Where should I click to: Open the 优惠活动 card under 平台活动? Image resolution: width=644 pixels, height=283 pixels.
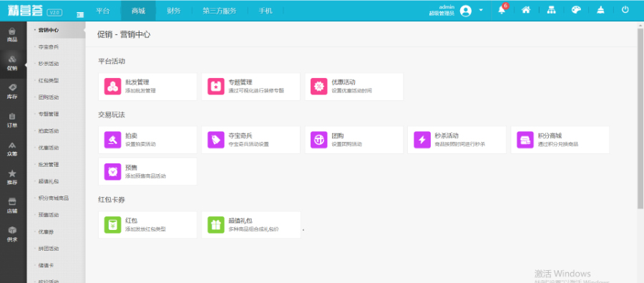[x=354, y=87]
